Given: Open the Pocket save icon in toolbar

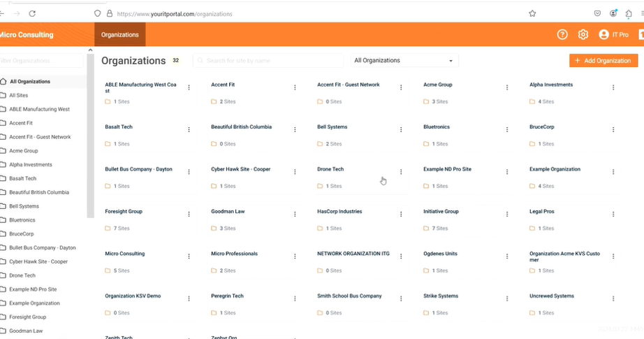Looking at the screenshot, I should [x=597, y=13].
